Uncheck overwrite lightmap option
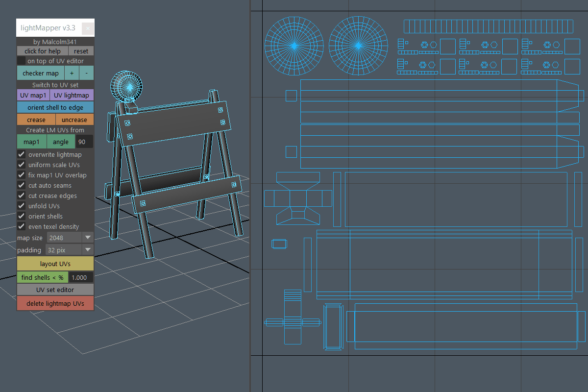 click(x=22, y=154)
